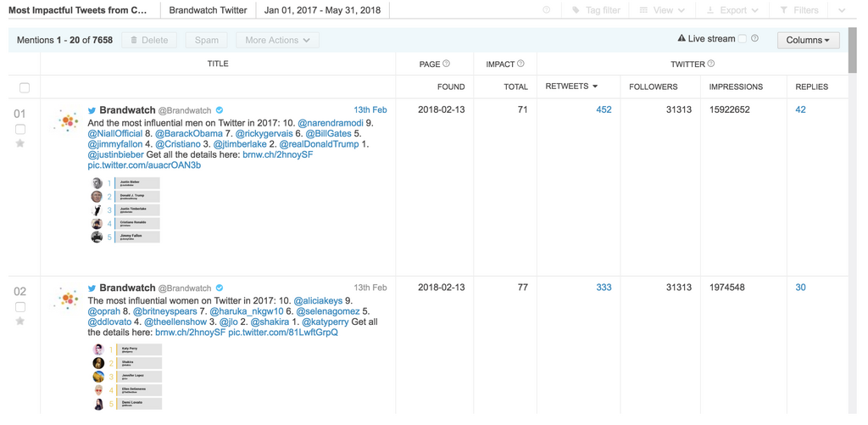Click Brandwatch avatar on first tweet

pyautogui.click(x=66, y=121)
